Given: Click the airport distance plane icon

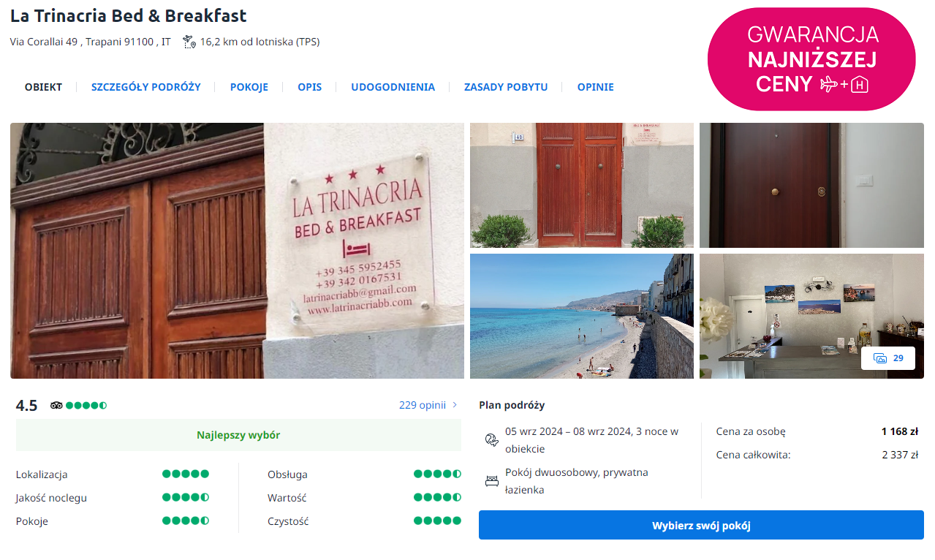Looking at the screenshot, I should [x=189, y=42].
